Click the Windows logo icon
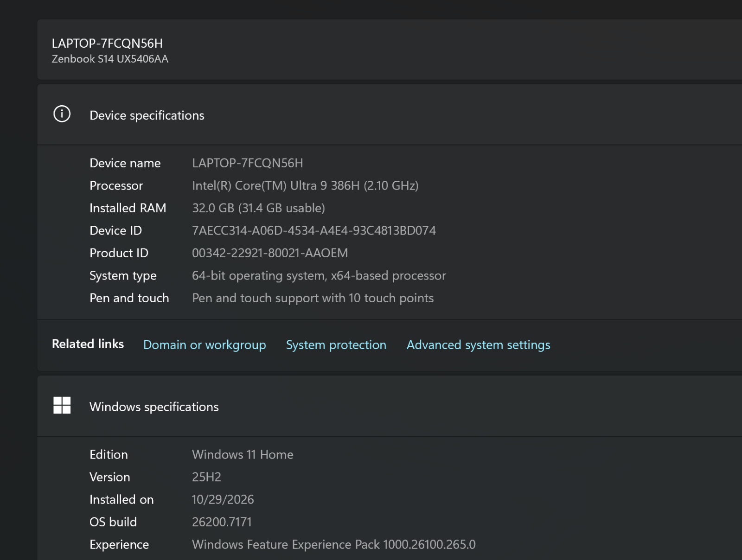Image resolution: width=742 pixels, height=560 pixels. tap(62, 405)
